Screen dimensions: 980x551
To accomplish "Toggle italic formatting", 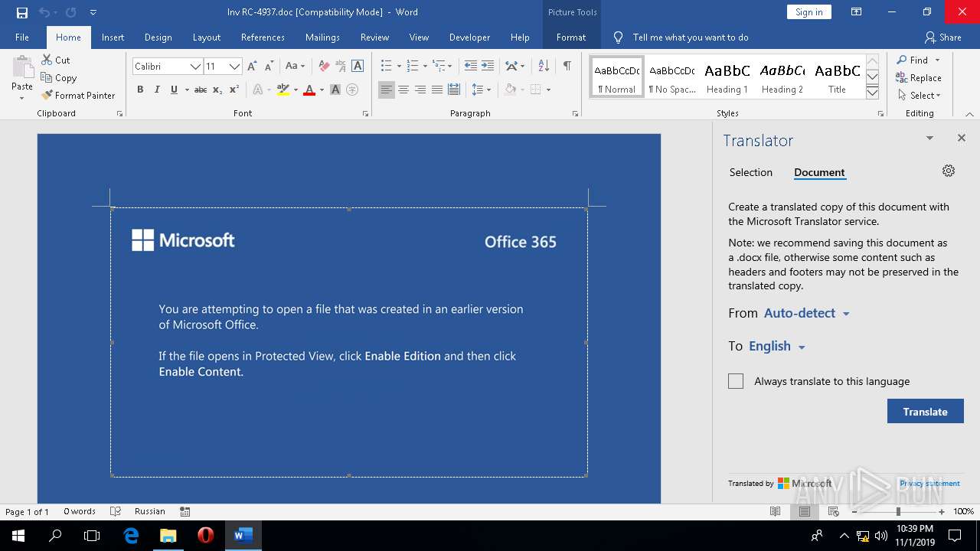I will pyautogui.click(x=157, y=90).
